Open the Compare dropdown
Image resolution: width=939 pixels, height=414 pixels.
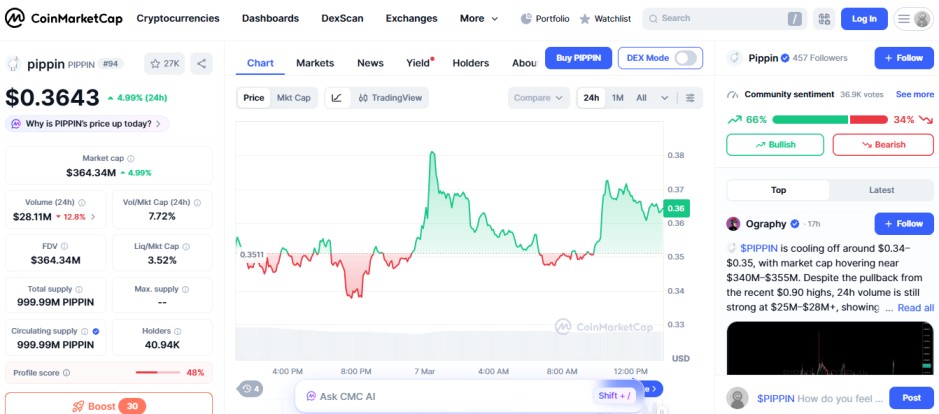539,98
